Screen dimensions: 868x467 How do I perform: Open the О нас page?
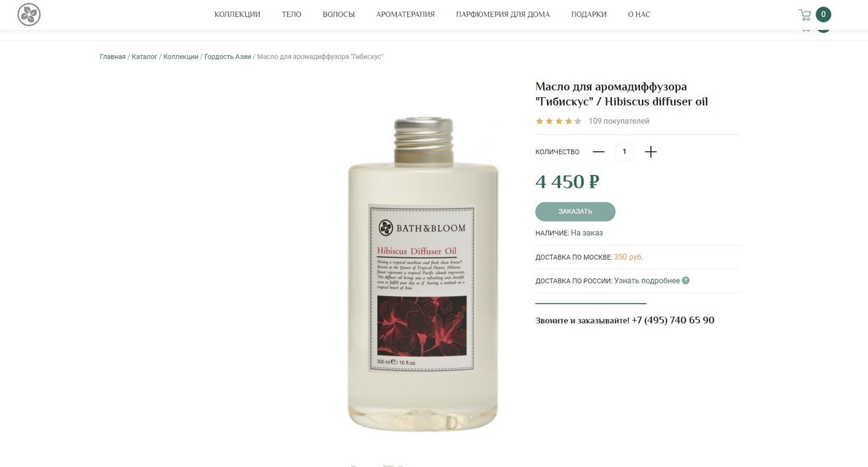(639, 14)
